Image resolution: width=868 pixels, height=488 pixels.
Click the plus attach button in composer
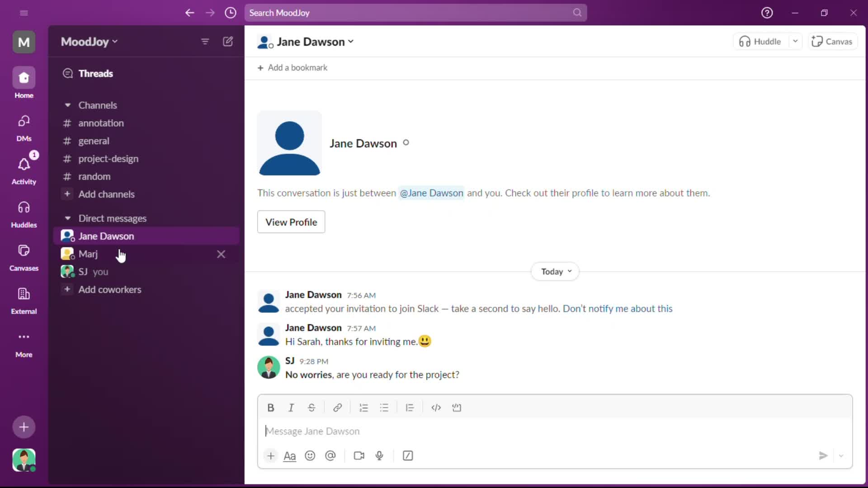(270, 455)
